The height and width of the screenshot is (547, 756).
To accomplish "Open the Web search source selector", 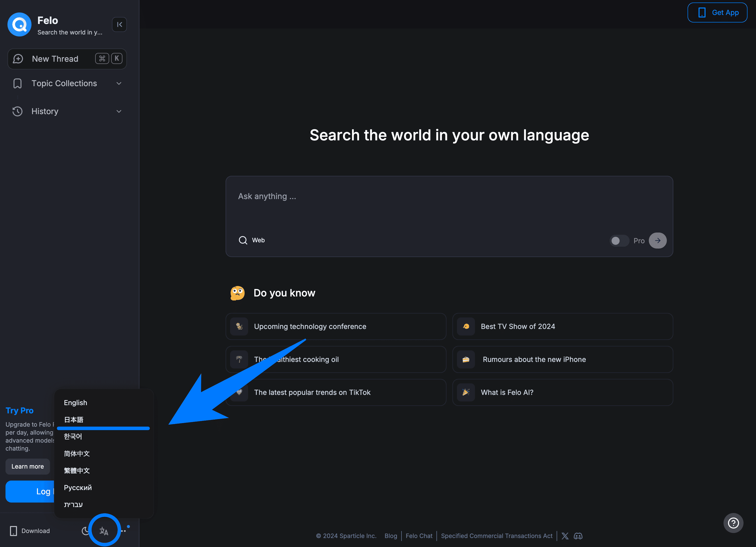I will [252, 240].
